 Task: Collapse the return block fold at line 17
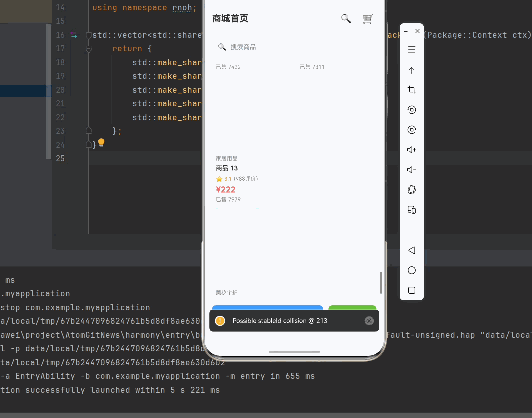click(89, 49)
